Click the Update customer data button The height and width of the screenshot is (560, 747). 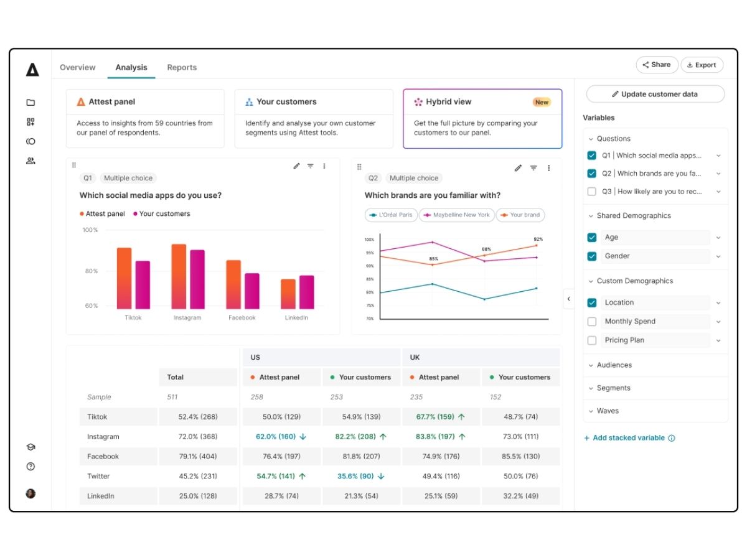(655, 94)
